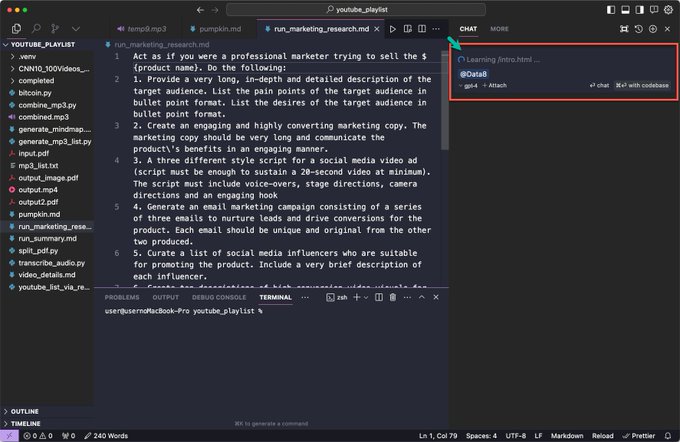
Task: Split the editor to the right
Action: pos(422,29)
